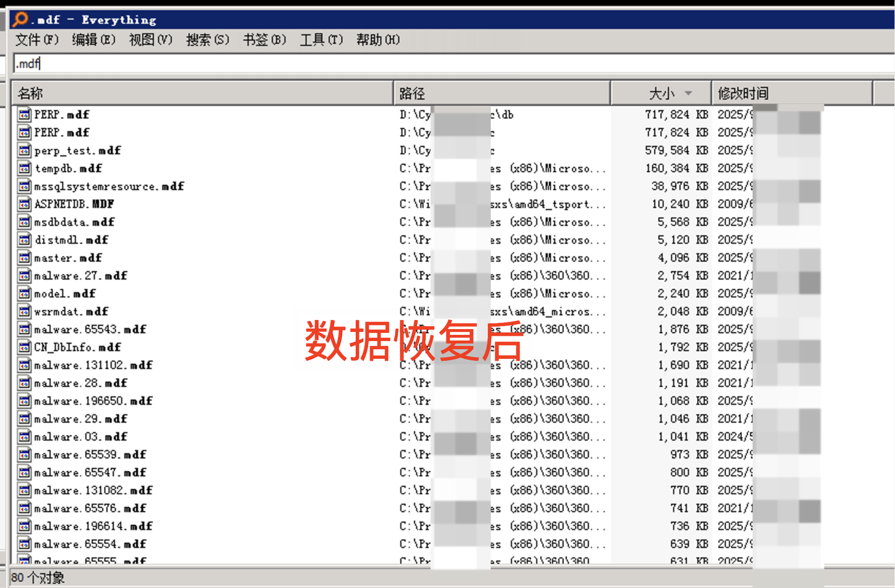Open the 书签(B) menu
895x588 pixels.
(x=264, y=40)
